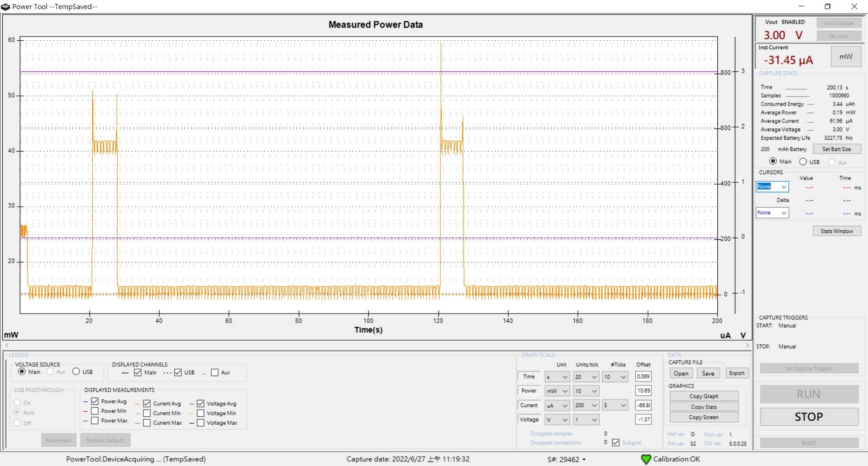Click the Stats Window button
This screenshot has width=868, height=466.
tap(837, 231)
